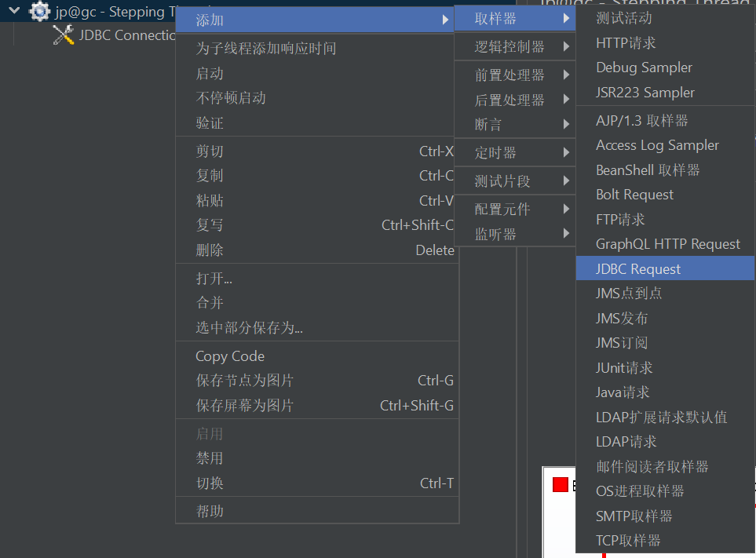This screenshot has height=558, width=756.
Task: Expand the 监听器 submenu
Action: tap(515, 234)
